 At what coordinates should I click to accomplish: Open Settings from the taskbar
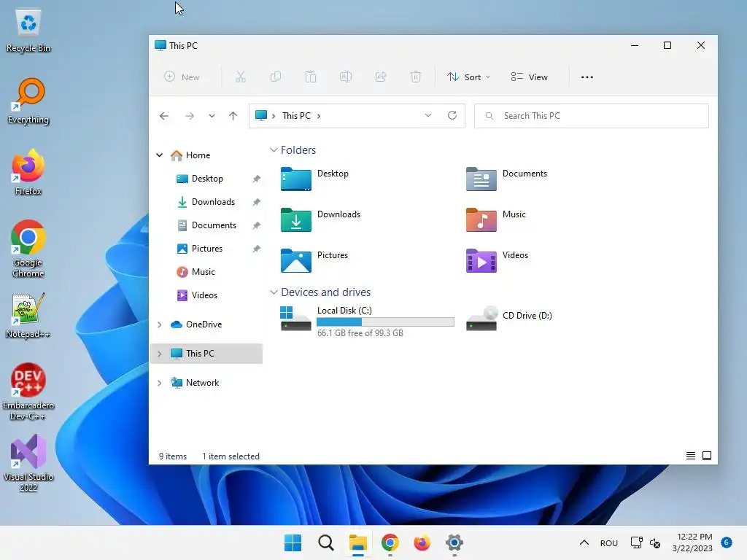pyautogui.click(x=454, y=542)
